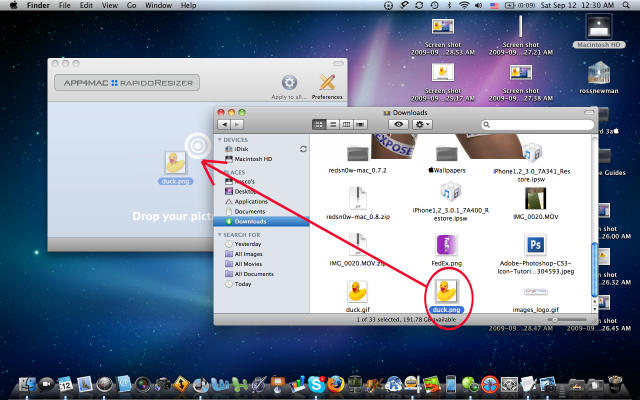This screenshot has height=400, width=640.
Task: Select Downloads in Finder sidebar
Action: tap(262, 222)
